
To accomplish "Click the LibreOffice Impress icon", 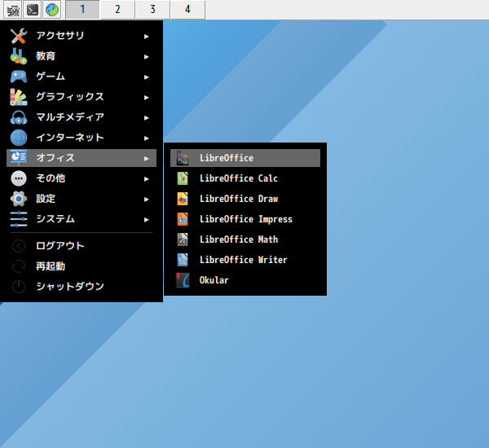I will 183,219.
